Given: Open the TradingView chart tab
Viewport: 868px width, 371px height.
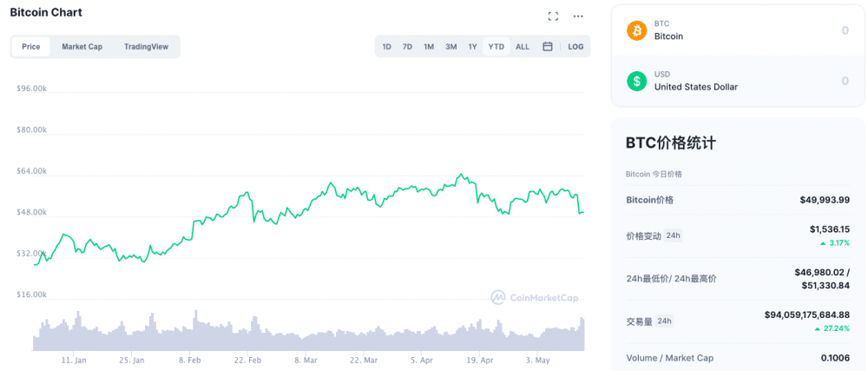Looking at the screenshot, I should click(146, 47).
